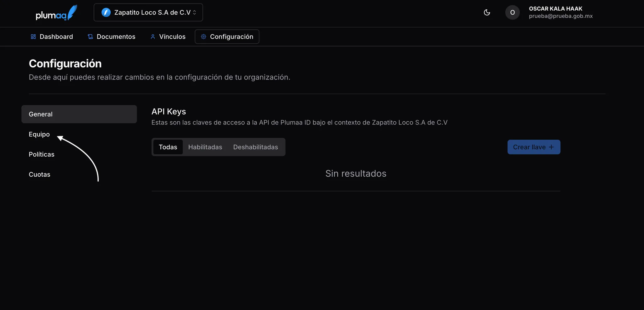Open the Equipo settings section
The image size is (644, 310).
[x=39, y=134]
